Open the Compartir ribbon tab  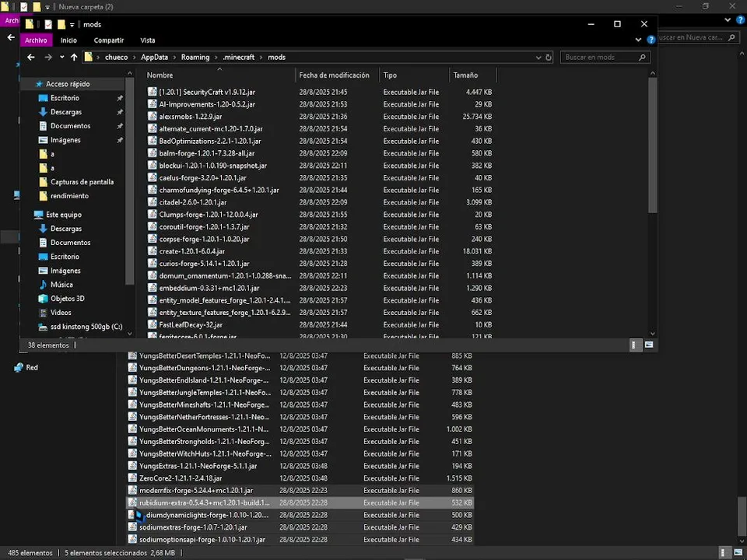coord(109,40)
